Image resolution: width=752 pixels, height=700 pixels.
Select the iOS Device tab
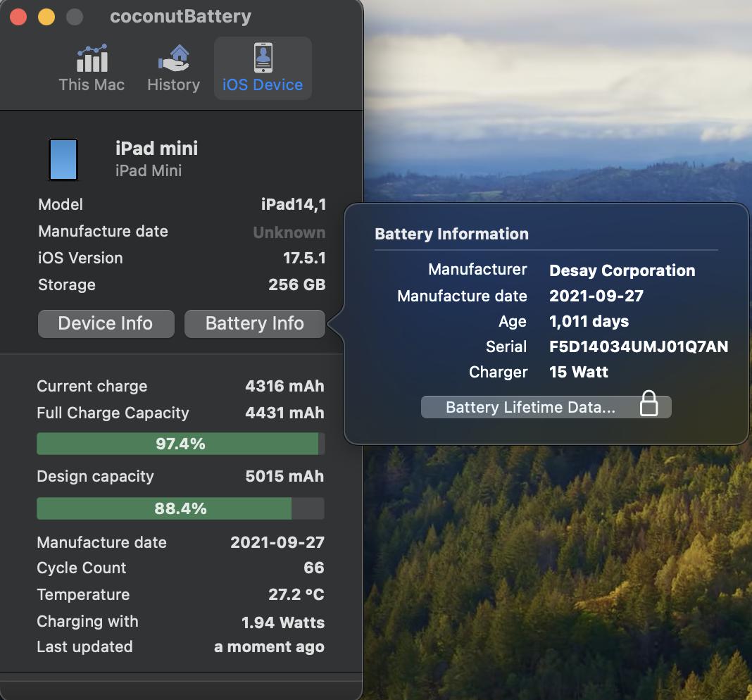click(x=263, y=68)
